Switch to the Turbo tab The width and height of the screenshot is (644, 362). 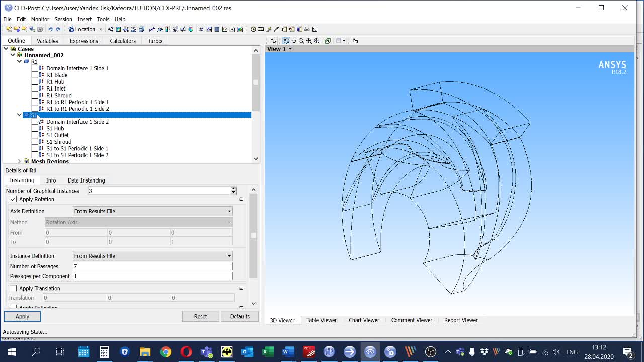(154, 41)
